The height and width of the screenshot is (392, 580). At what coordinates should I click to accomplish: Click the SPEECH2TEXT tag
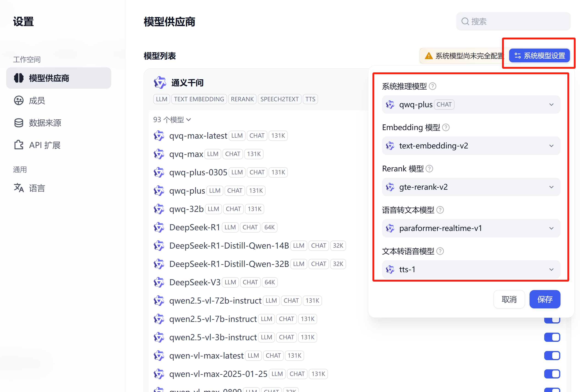point(280,99)
